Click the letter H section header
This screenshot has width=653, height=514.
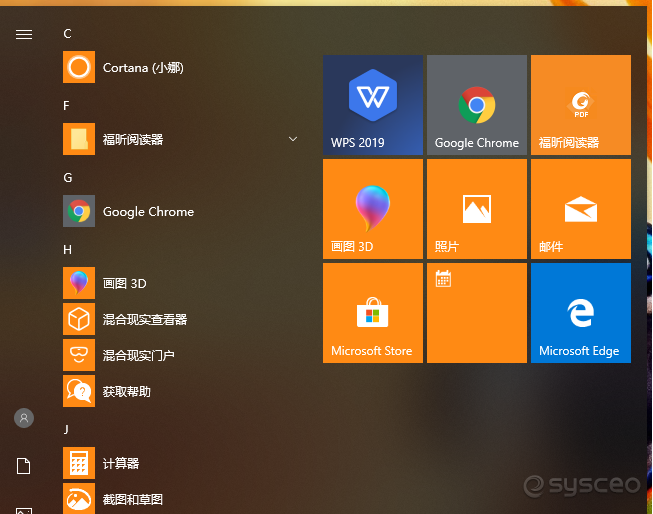tap(67, 250)
